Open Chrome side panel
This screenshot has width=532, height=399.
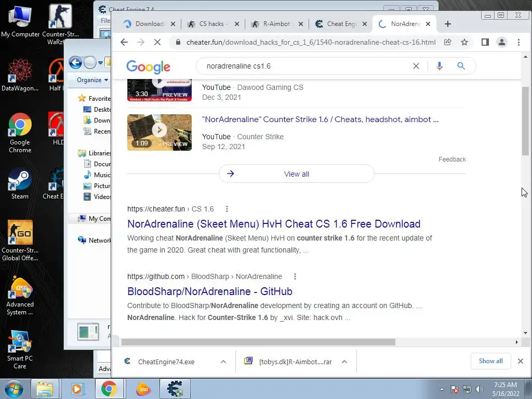pos(485,42)
